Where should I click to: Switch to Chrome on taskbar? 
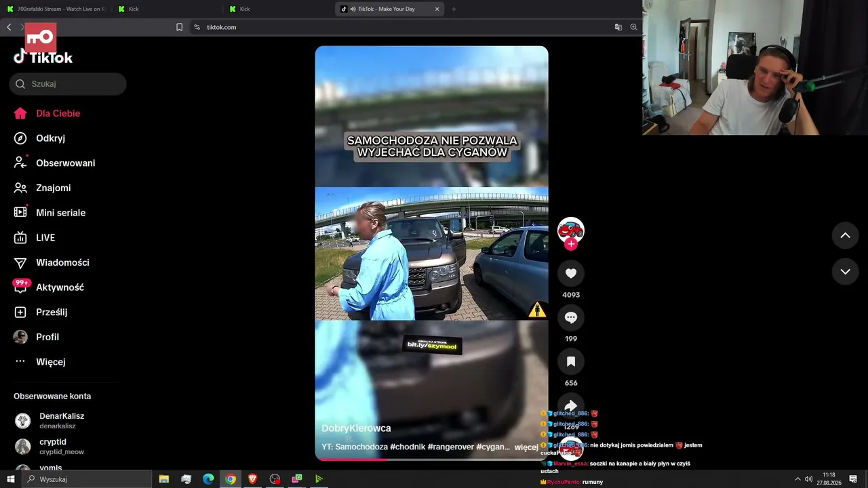(x=231, y=479)
